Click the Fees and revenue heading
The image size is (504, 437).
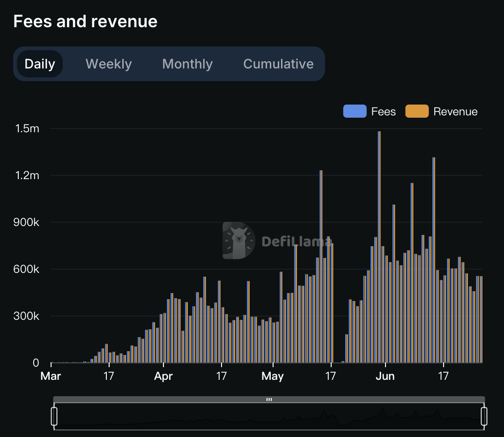pyautogui.click(x=85, y=21)
